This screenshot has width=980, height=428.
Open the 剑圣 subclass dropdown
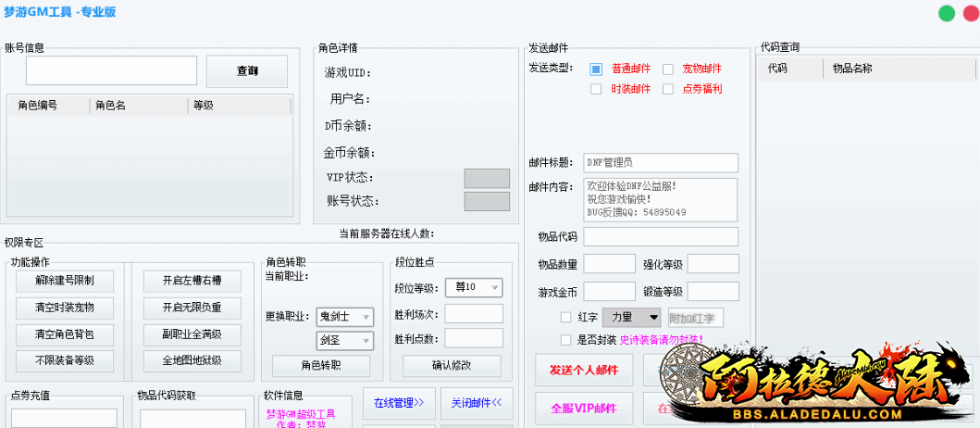345,340
